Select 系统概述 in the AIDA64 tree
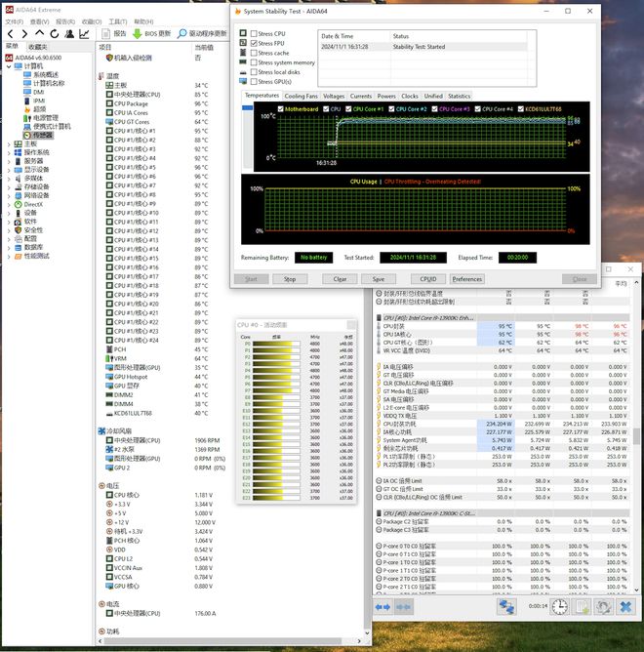 point(46,74)
